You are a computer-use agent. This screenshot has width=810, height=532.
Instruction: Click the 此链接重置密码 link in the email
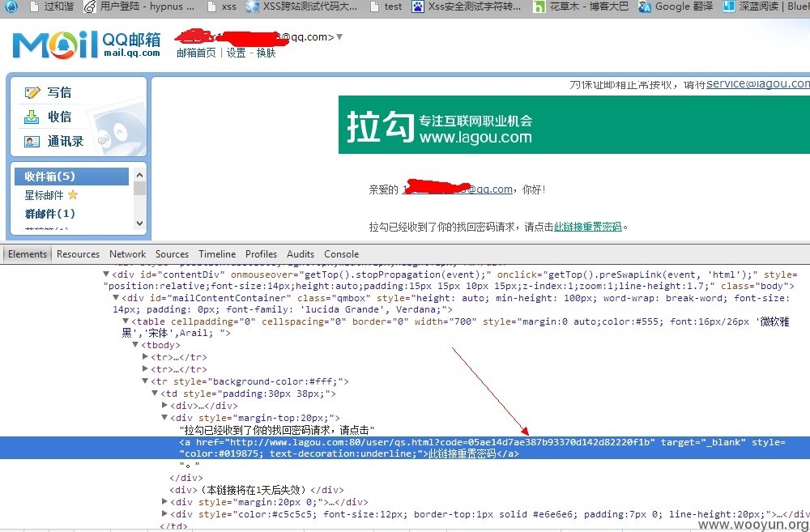pyautogui.click(x=588, y=227)
